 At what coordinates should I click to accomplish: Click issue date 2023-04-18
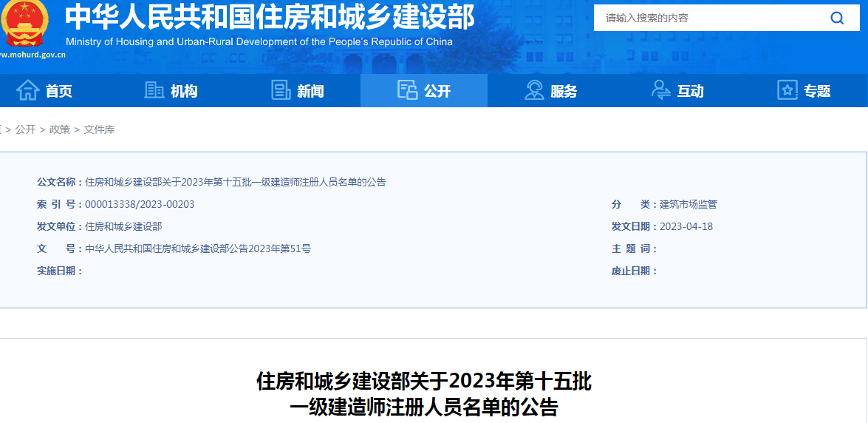686,227
